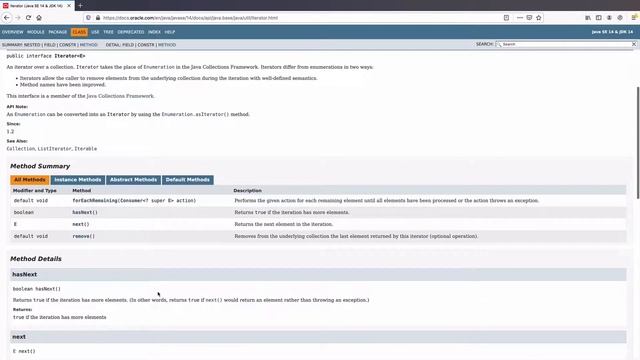Image resolution: width=640 pixels, height=360 pixels.
Task: Click the 'Description' column header
Action: (x=247, y=191)
